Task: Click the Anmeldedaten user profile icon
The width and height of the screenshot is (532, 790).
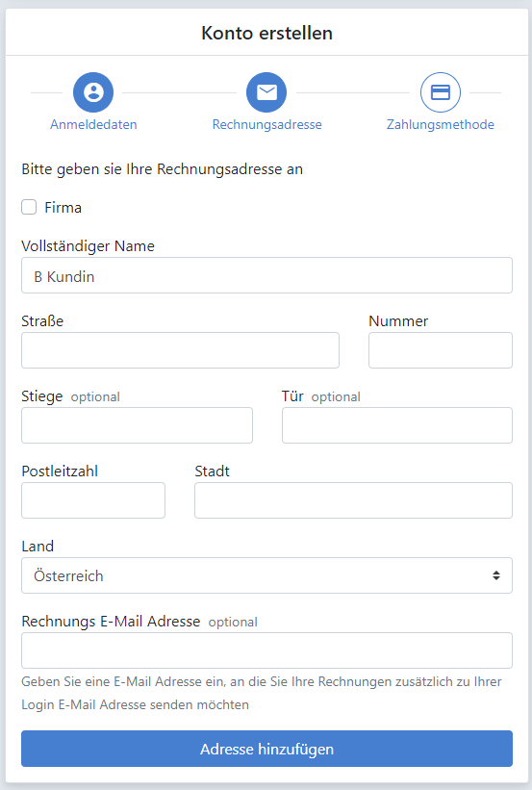Action: pos(93,92)
